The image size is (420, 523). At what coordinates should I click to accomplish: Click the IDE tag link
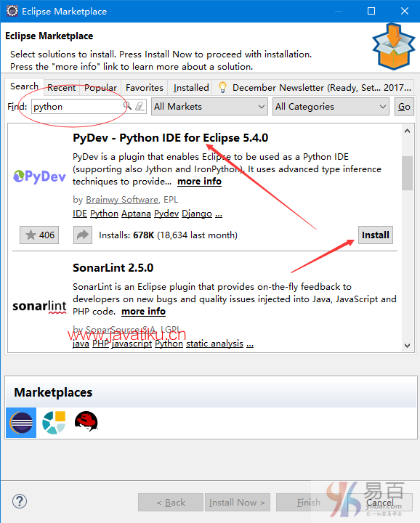click(80, 214)
